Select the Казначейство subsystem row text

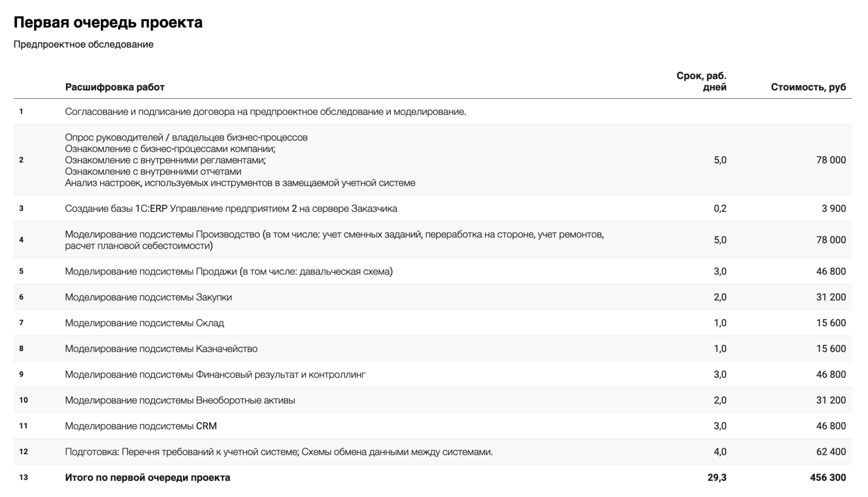click(161, 349)
